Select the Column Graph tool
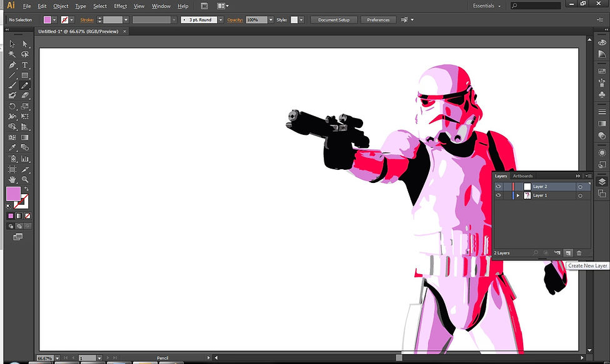The image size is (610, 364). [25, 159]
